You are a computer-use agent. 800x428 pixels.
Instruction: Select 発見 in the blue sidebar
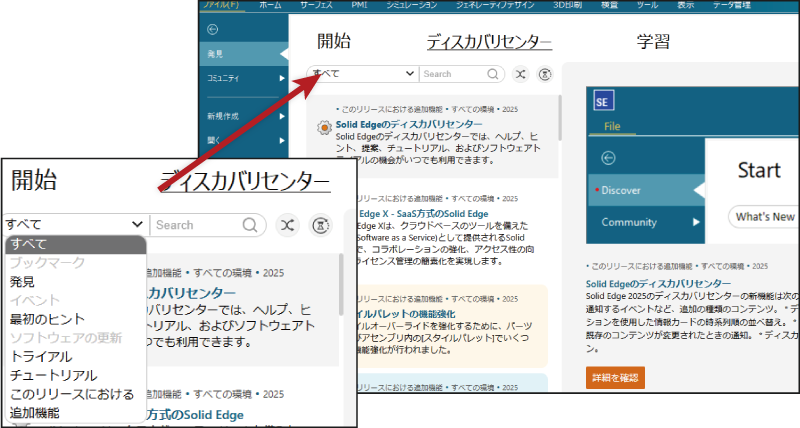[244, 54]
